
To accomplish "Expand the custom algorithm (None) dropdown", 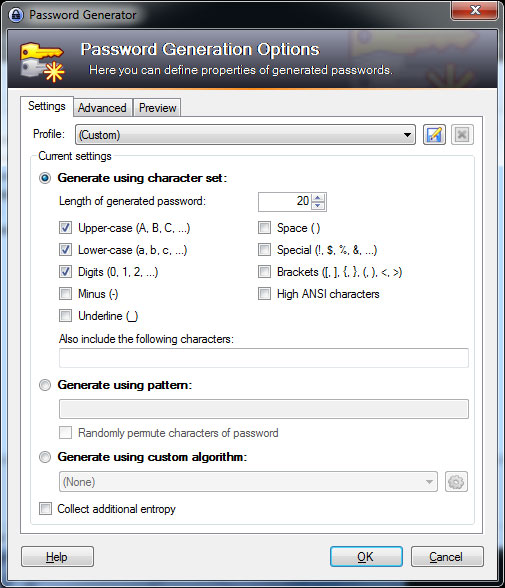I will point(248,482).
